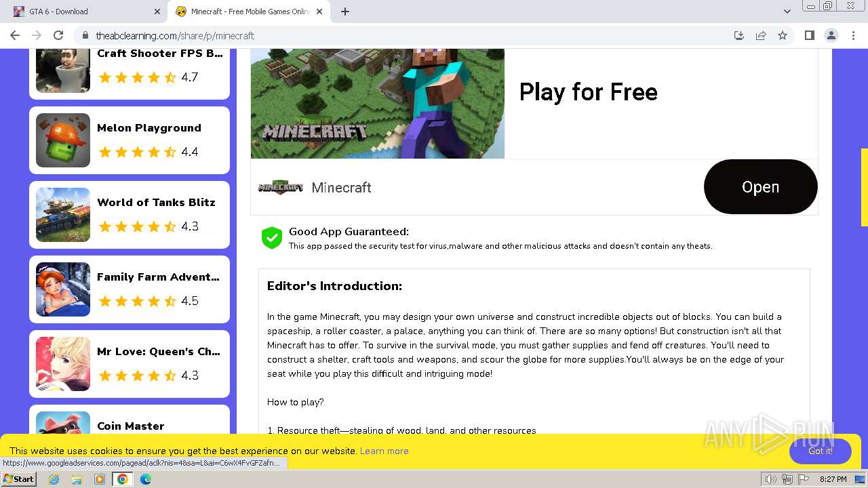Select the Minecraft - Free Mobile Games tab
Screen dimensions: 868x488
click(248, 12)
